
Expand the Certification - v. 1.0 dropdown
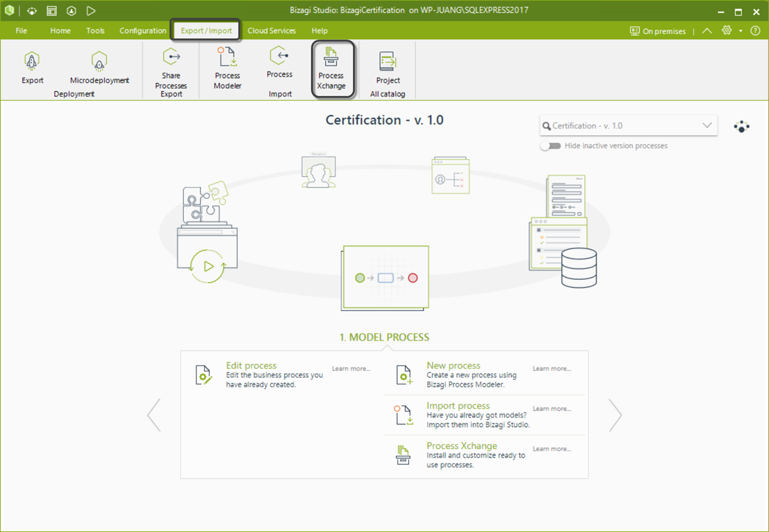[707, 125]
